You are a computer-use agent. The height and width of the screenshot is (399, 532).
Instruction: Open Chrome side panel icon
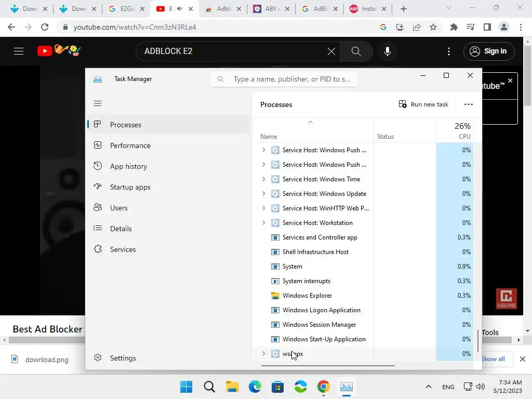coord(487,27)
